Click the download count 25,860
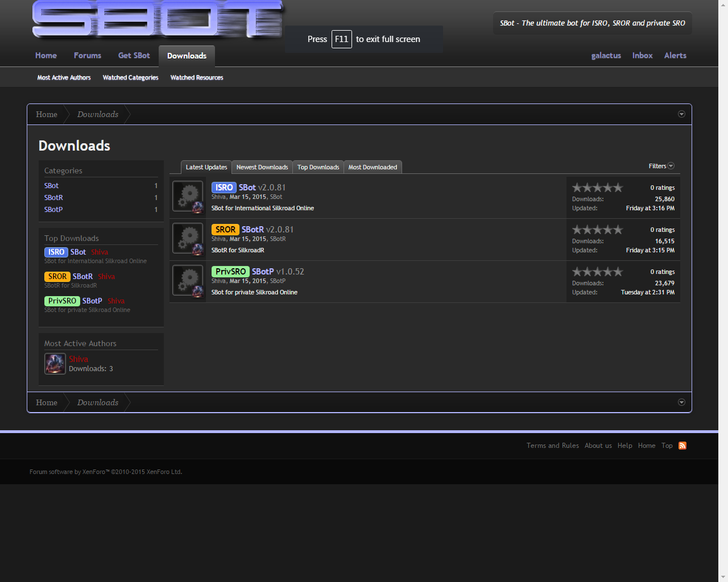The height and width of the screenshot is (582, 728). point(664,199)
